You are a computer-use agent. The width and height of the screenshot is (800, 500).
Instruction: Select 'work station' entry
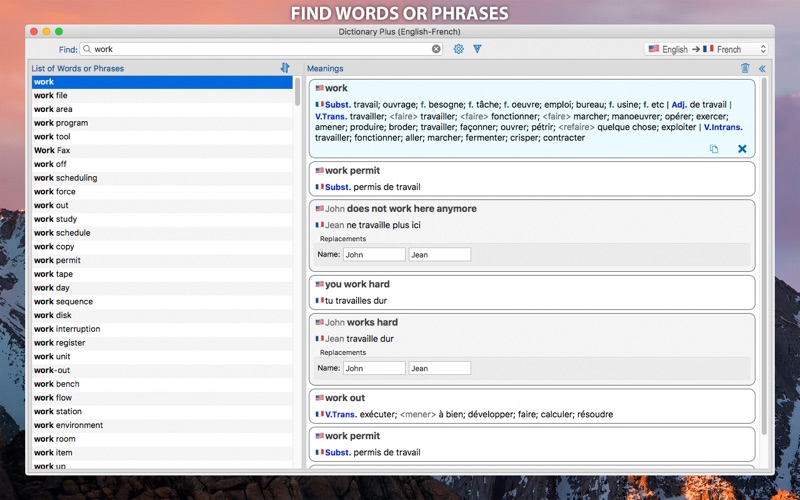tap(162, 412)
